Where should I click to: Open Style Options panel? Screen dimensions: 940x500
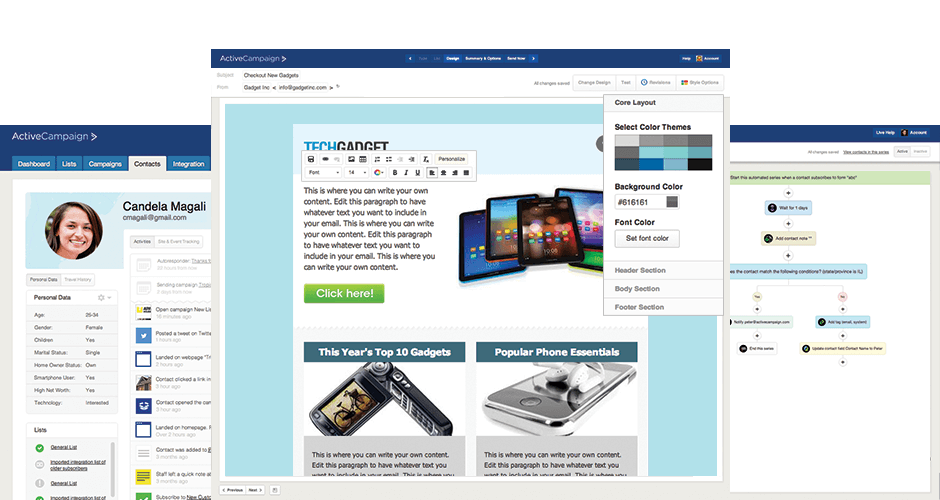point(700,83)
